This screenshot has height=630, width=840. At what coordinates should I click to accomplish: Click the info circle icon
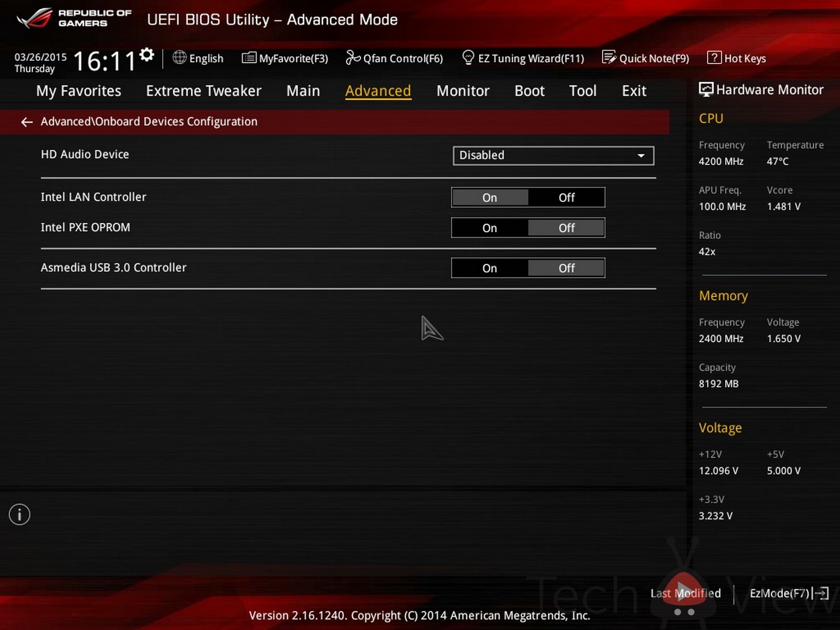[x=19, y=514]
